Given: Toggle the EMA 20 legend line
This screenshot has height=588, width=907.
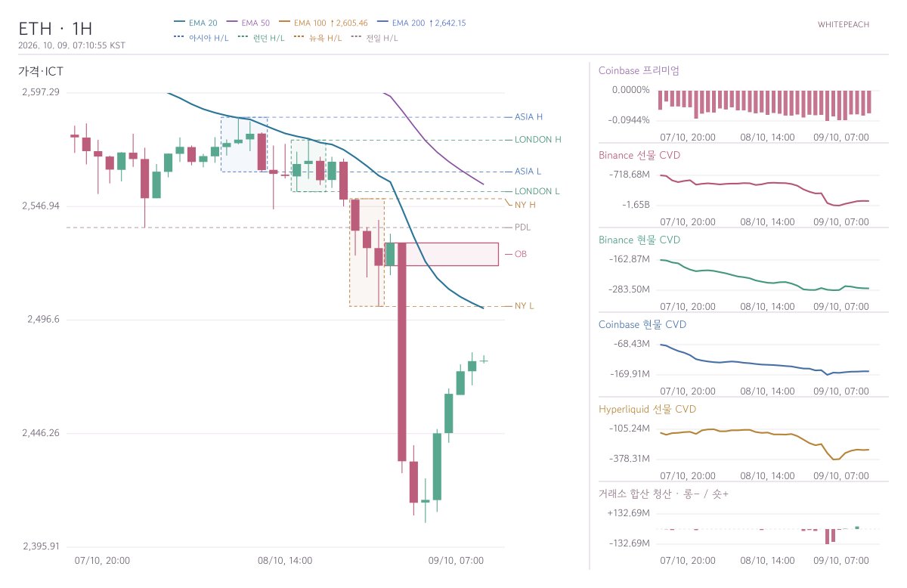Looking at the screenshot, I should (196, 23).
